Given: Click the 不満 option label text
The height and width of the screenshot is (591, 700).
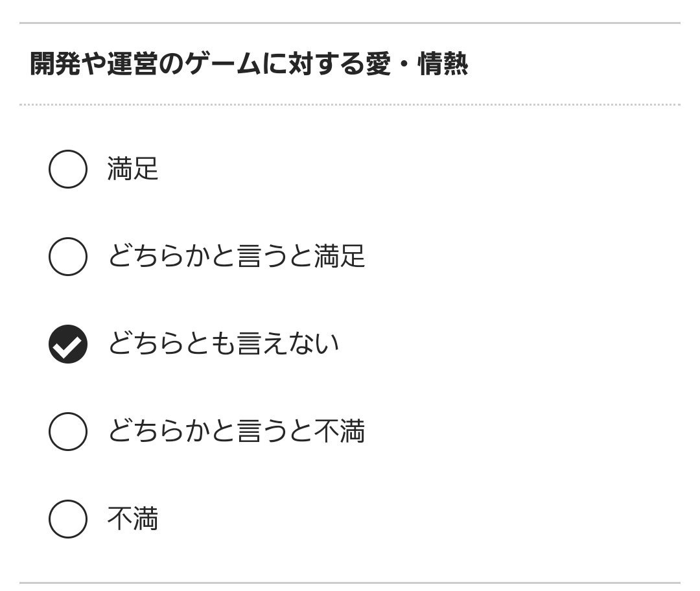Looking at the screenshot, I should click(x=133, y=519).
